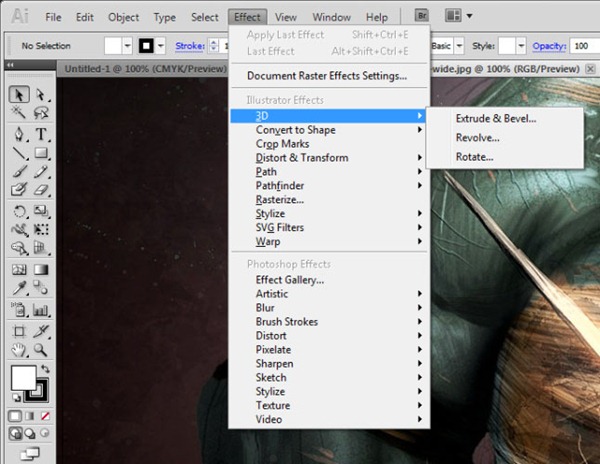600x464 pixels.
Task: Select the Direct Selection tool (white arrow)
Action: click(x=41, y=94)
